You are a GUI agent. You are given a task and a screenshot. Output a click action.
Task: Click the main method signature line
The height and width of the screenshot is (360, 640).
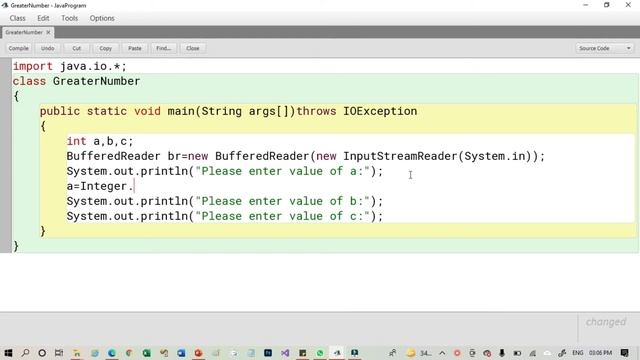229,111
